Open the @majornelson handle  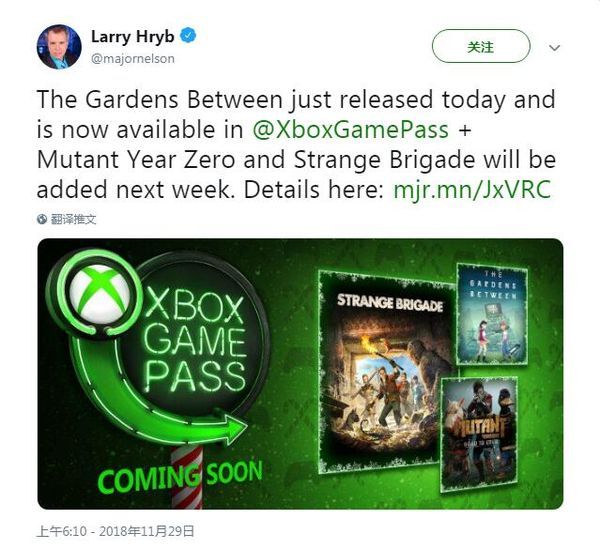(x=133, y=59)
